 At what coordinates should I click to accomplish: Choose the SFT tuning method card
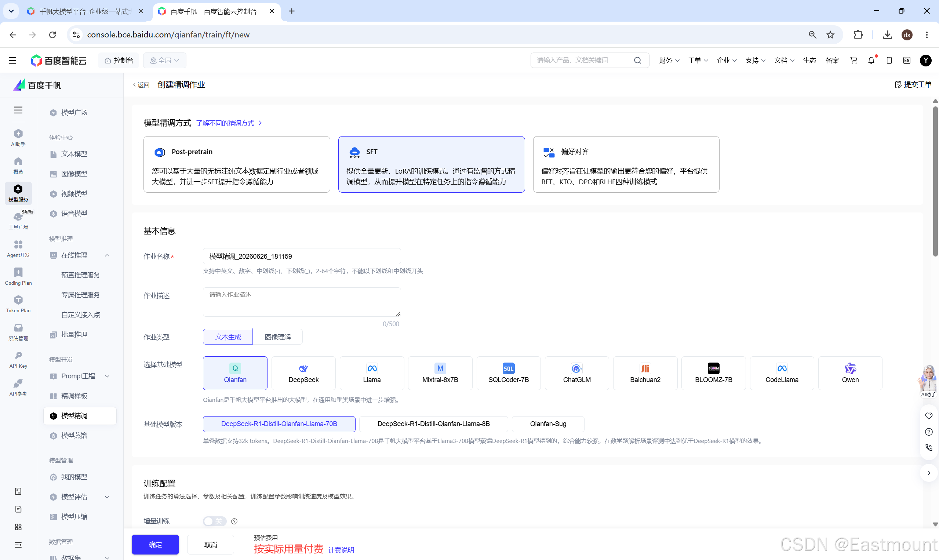(x=431, y=164)
